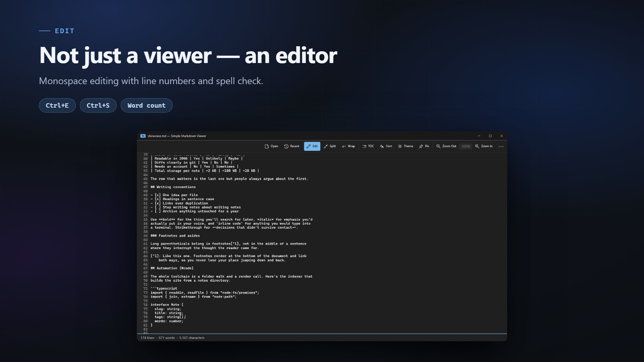Click the Zoom Out button
Image resolution: width=644 pixels, height=362 pixels.
[x=446, y=146]
